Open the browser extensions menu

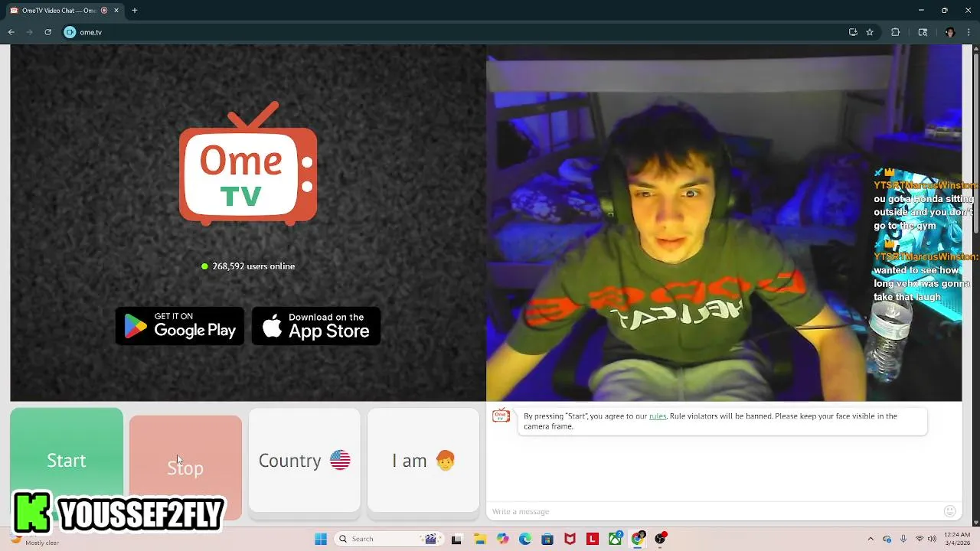pos(895,32)
